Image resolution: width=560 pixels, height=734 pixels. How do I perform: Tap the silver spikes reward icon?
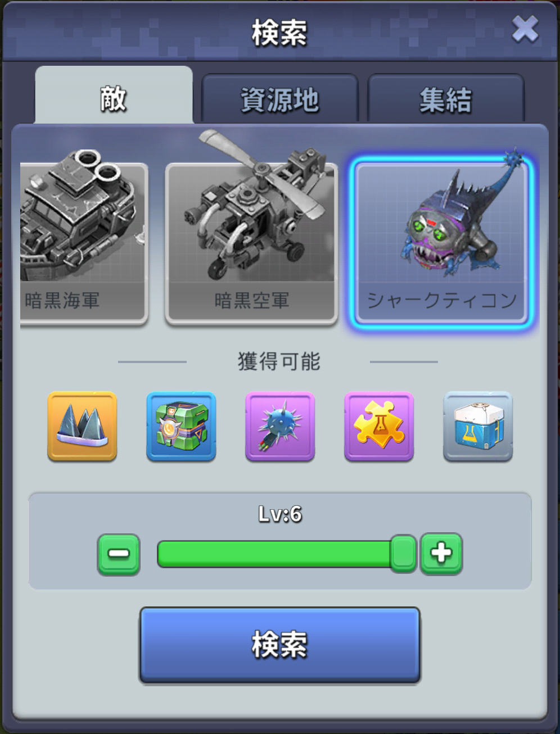point(83,426)
